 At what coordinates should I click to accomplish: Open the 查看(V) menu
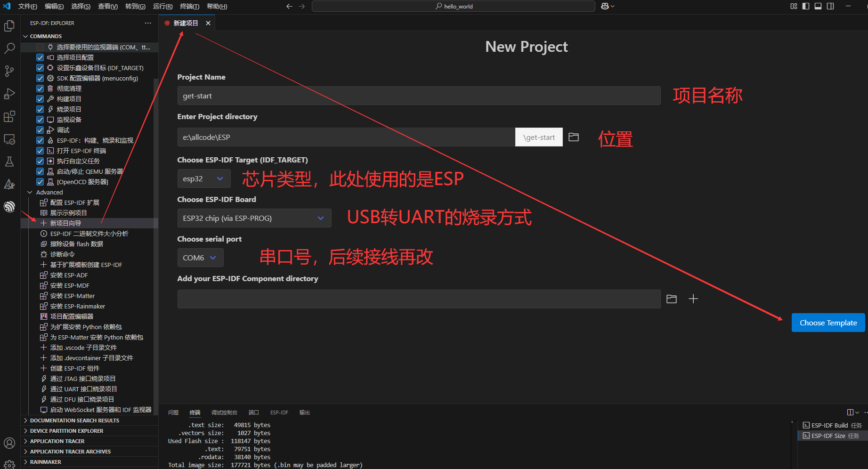(108, 6)
